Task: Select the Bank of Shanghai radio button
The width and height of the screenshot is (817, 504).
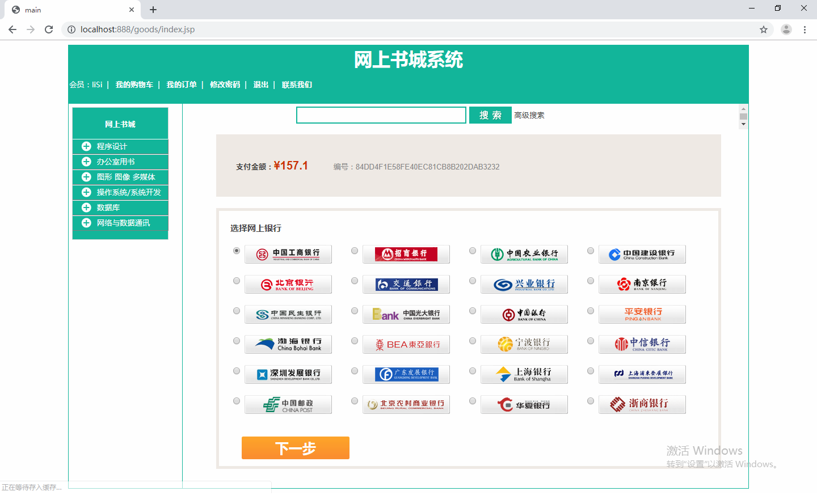Action: pyautogui.click(x=473, y=371)
